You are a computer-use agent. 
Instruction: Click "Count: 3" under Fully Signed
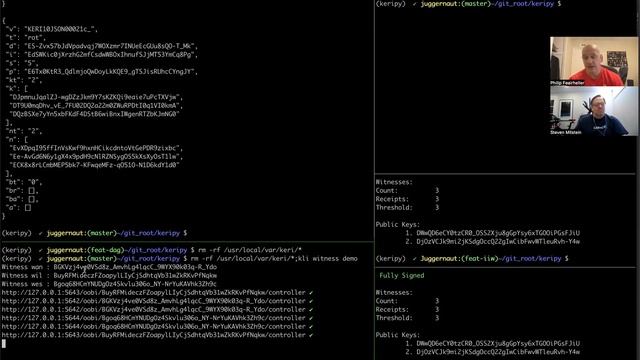(407, 301)
